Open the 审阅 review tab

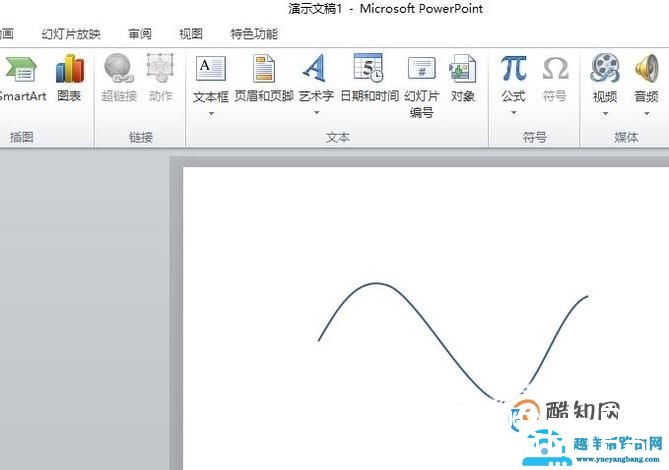click(140, 34)
